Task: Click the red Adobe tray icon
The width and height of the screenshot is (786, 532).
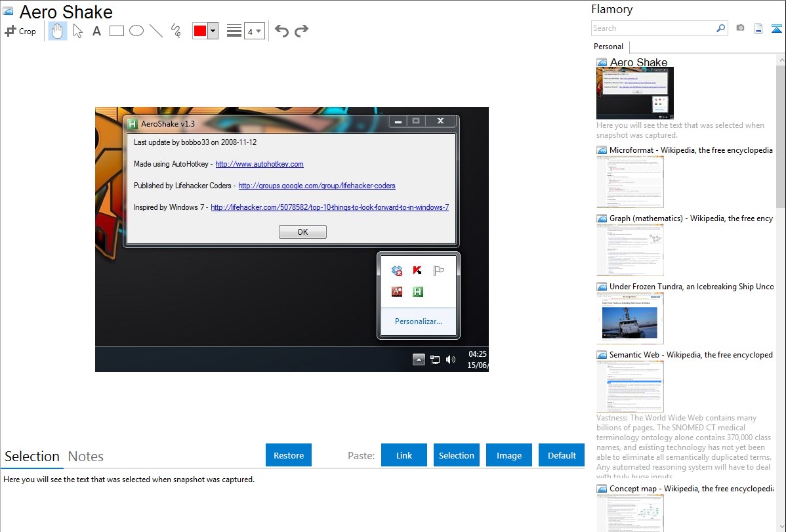Action: click(396, 292)
